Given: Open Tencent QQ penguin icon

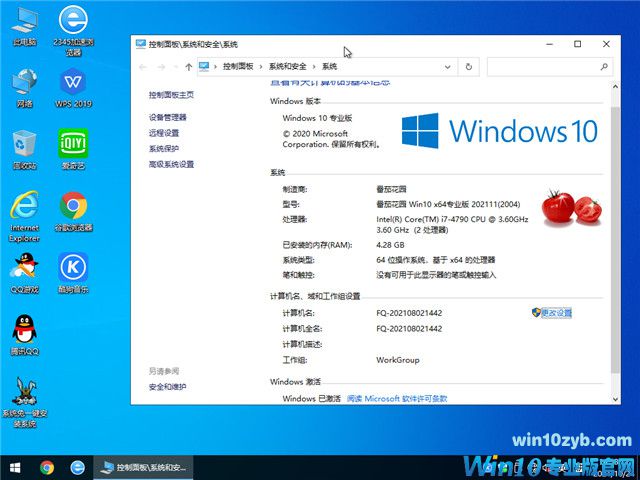Looking at the screenshot, I should tap(24, 335).
